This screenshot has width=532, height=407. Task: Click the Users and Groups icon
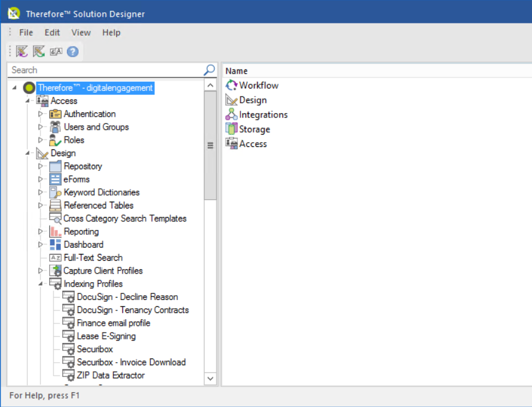55,127
